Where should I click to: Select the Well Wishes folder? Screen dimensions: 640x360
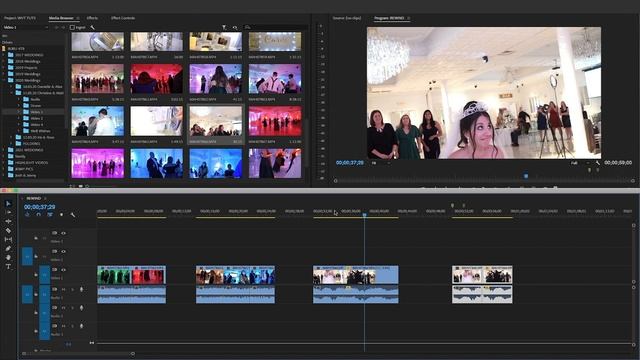[x=40, y=131]
